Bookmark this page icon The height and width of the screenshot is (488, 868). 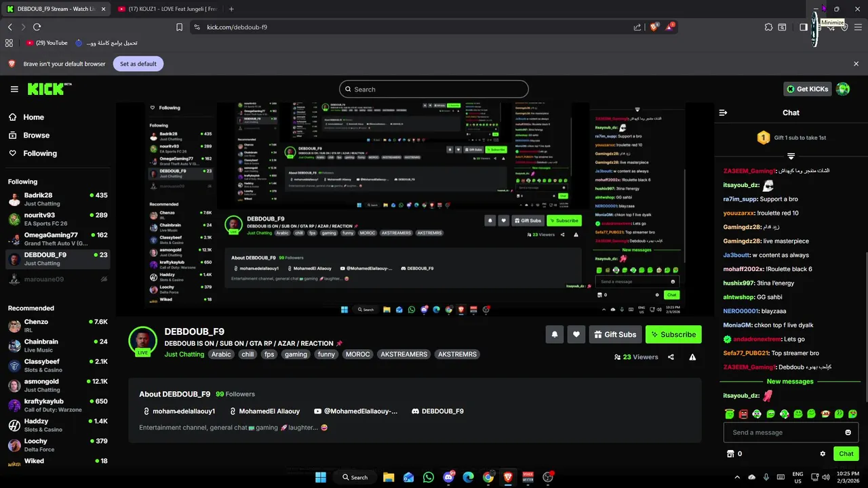(179, 27)
